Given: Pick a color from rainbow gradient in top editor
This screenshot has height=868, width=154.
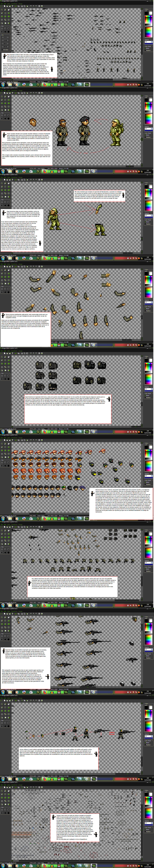Looking at the screenshot, I should pyautogui.click(x=149, y=32).
